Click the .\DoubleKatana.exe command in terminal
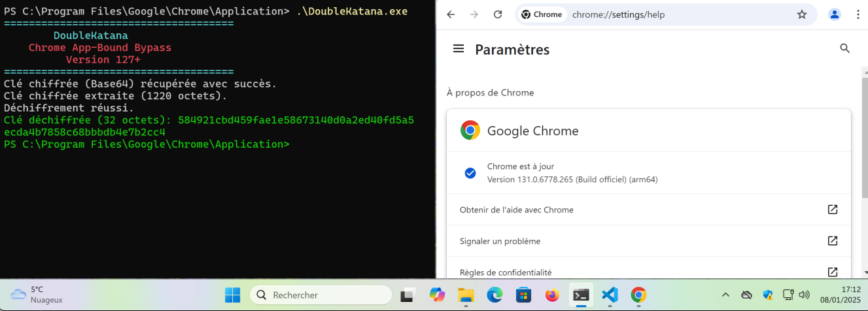Viewport: 868px width, 311px height. [352, 11]
